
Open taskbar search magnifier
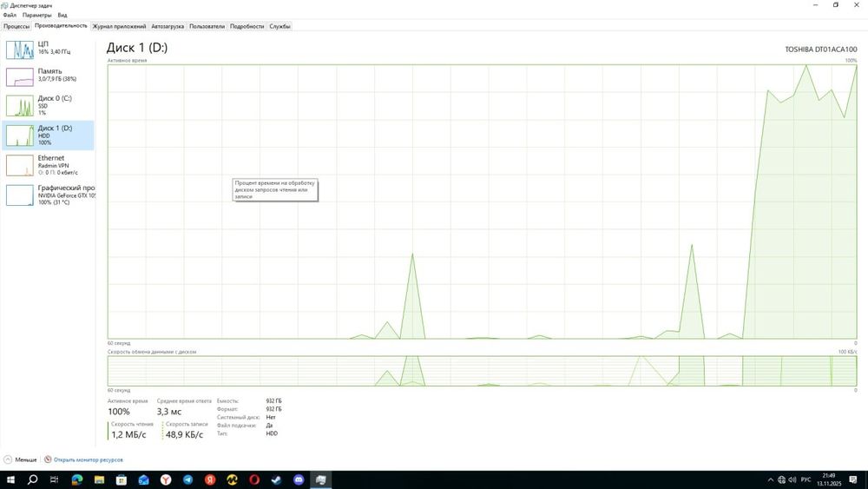32,479
